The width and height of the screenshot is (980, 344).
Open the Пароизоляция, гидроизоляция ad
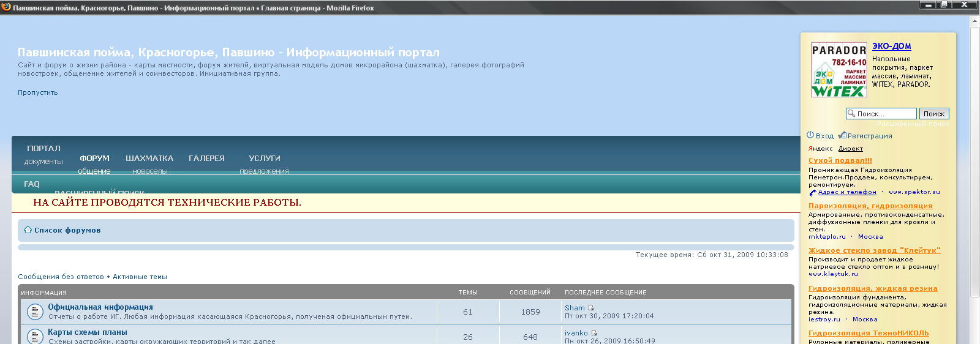(x=870, y=206)
